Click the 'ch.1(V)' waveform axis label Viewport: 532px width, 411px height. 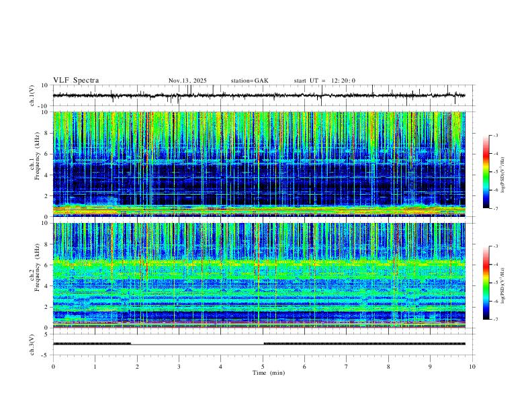32,95
